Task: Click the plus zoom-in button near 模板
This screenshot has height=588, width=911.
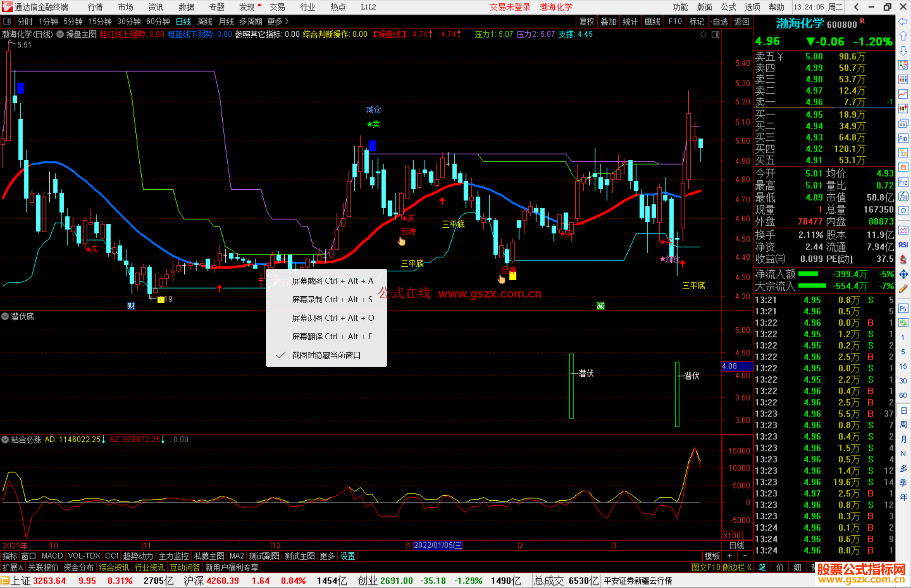Action: pos(730,556)
